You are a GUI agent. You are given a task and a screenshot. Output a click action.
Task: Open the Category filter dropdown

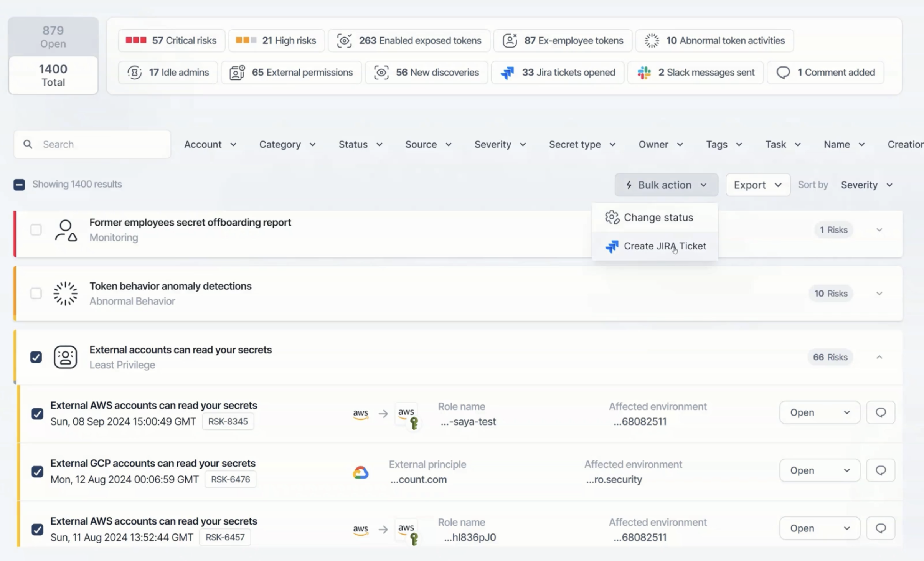coord(287,144)
